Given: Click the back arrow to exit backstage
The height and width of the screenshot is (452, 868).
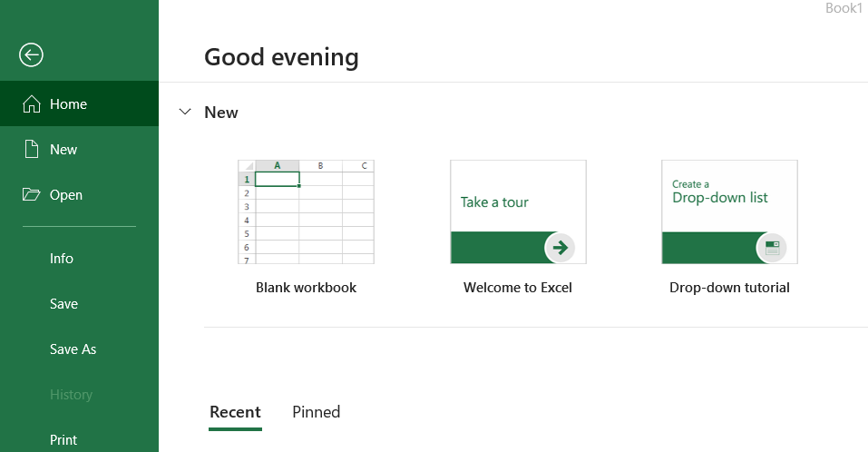Looking at the screenshot, I should 31,55.
